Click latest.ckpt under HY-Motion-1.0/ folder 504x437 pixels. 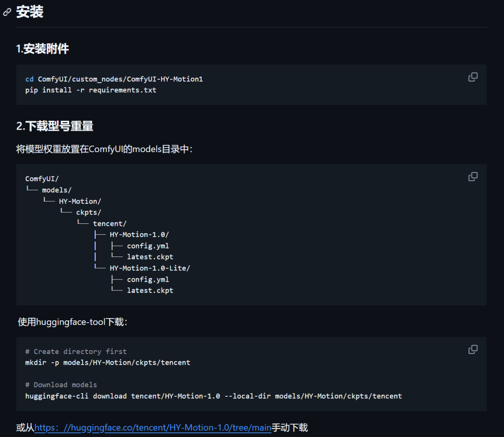150,257
